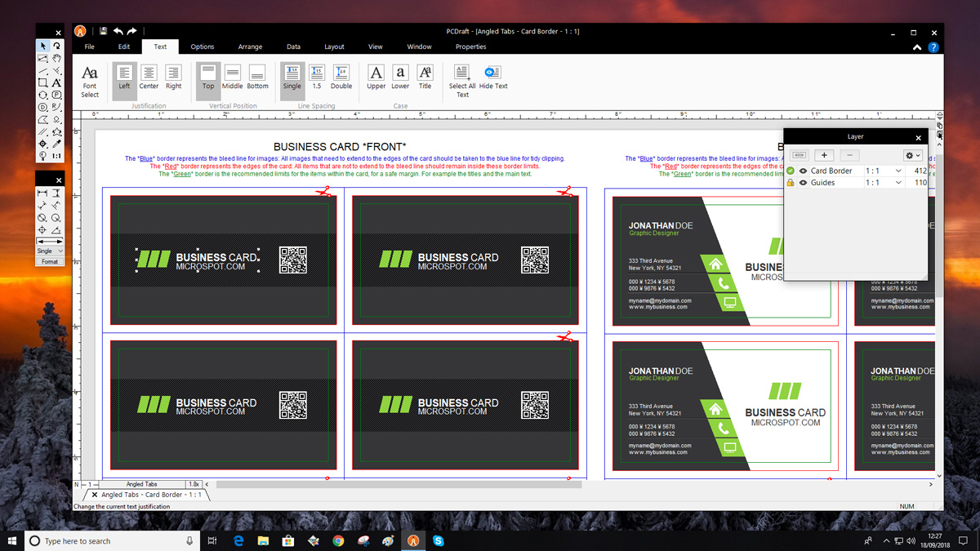
Task: Click Hide Text on the Text ribbon
Action: [492, 79]
